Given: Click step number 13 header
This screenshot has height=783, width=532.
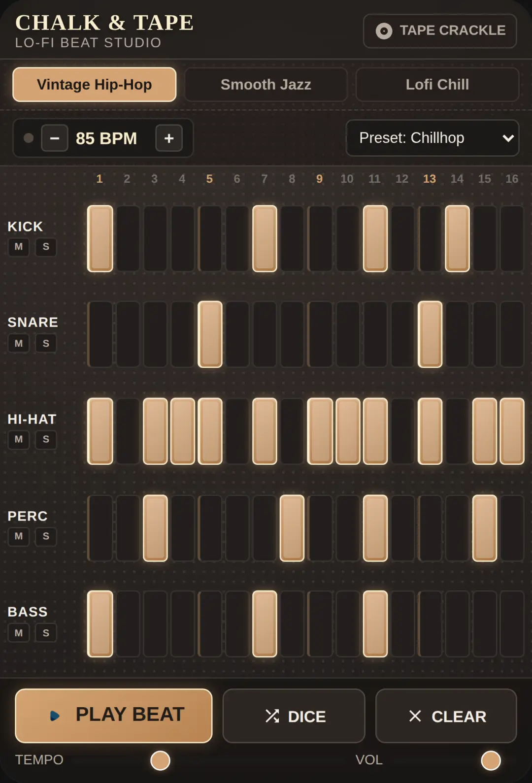Looking at the screenshot, I should (x=430, y=179).
